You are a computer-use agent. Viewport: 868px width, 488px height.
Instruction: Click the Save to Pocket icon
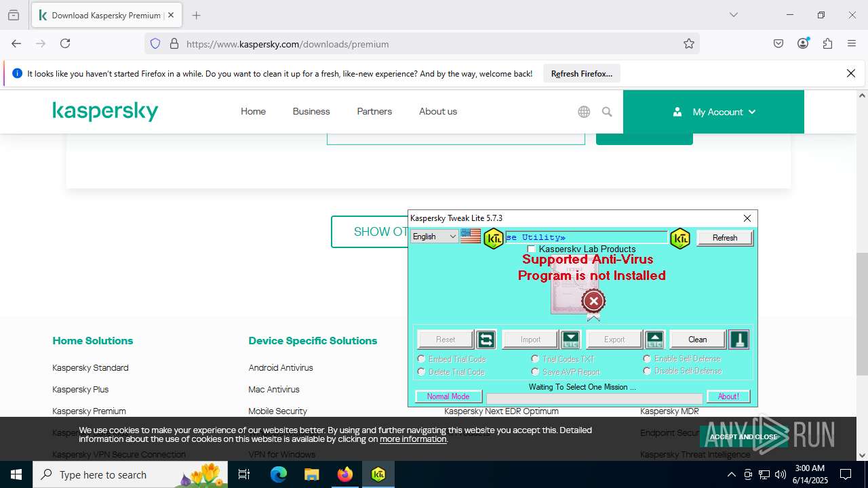pyautogui.click(x=778, y=43)
